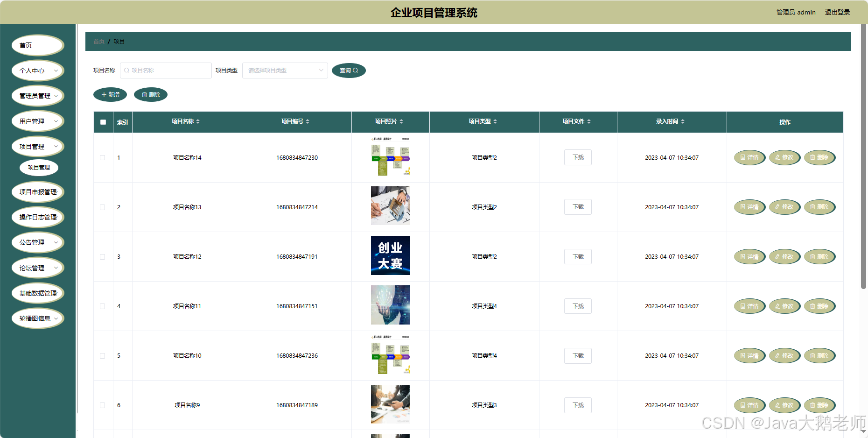
Task: Click 管理员 admin in the header
Action: click(796, 12)
